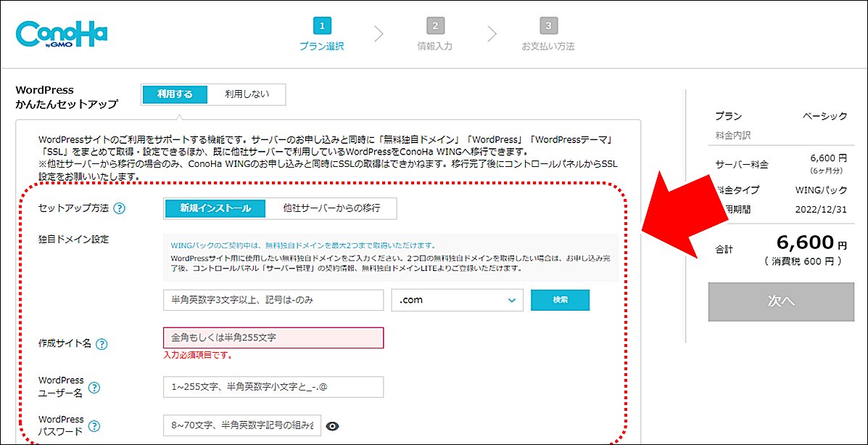Choose 新規インストール setup method
Viewport: 868px width, 445px height.
[215, 209]
